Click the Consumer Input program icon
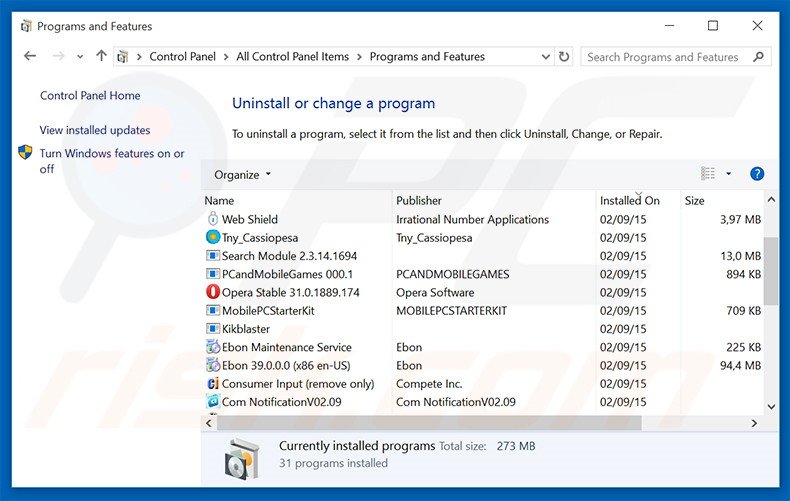Image resolution: width=790 pixels, height=501 pixels. [213, 384]
